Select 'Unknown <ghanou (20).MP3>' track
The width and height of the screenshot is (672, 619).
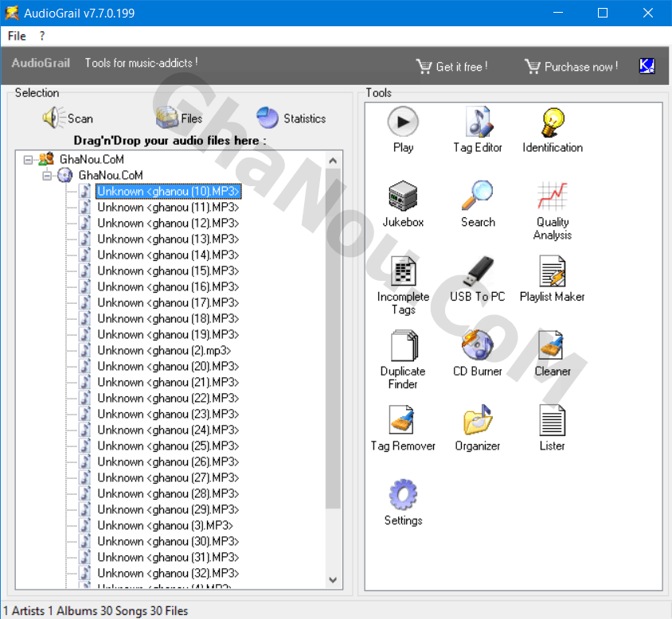[168, 366]
